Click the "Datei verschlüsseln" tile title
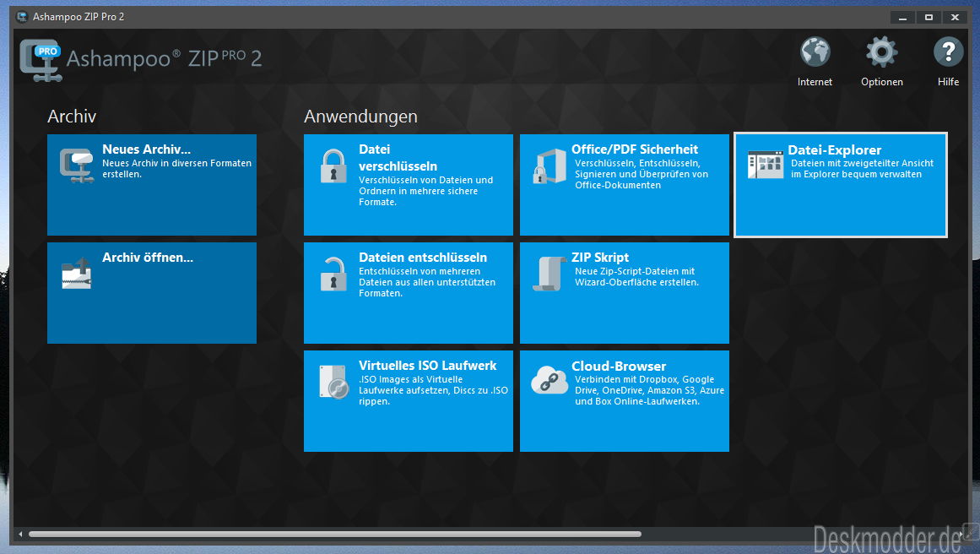Screen dimensions: 980x554 (398, 158)
